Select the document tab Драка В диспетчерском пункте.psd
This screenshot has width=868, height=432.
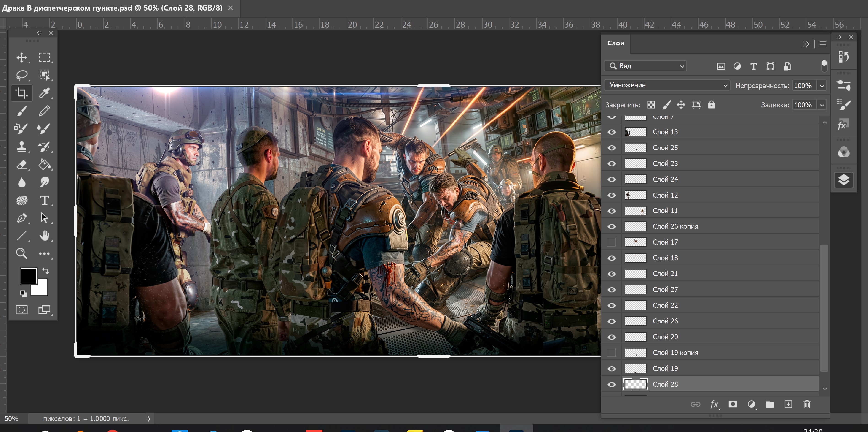[112, 8]
